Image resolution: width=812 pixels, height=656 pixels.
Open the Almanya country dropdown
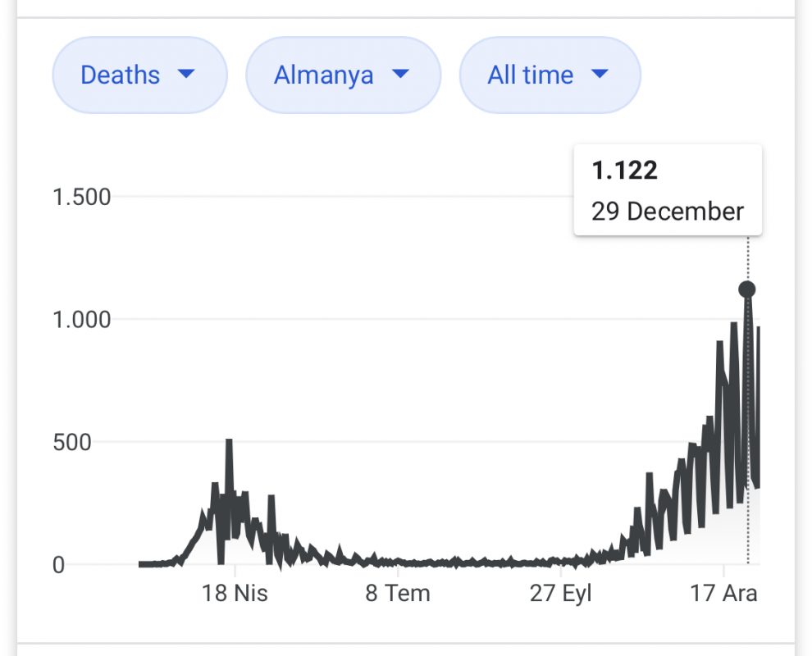click(342, 75)
